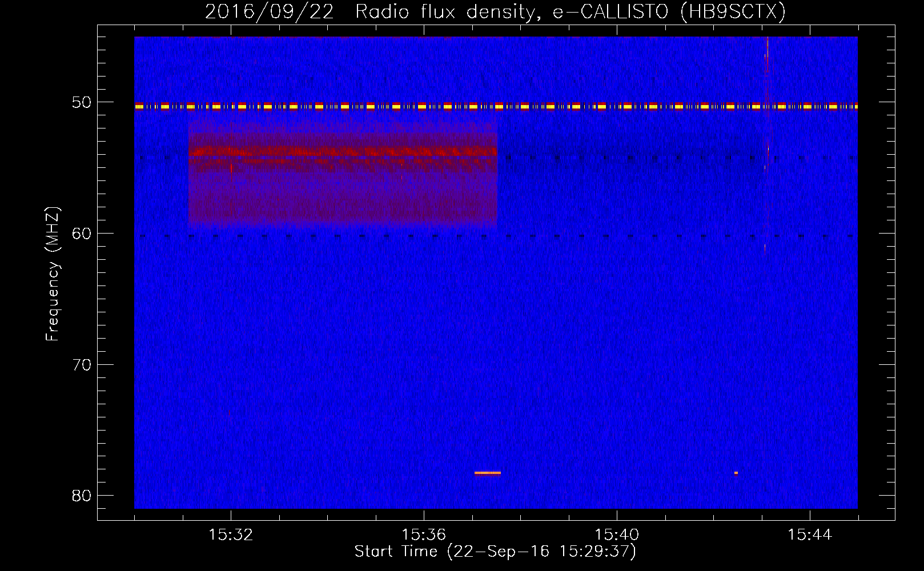Click the 'Start Time (22-Sep-16 15:29:37)' label

point(495,552)
